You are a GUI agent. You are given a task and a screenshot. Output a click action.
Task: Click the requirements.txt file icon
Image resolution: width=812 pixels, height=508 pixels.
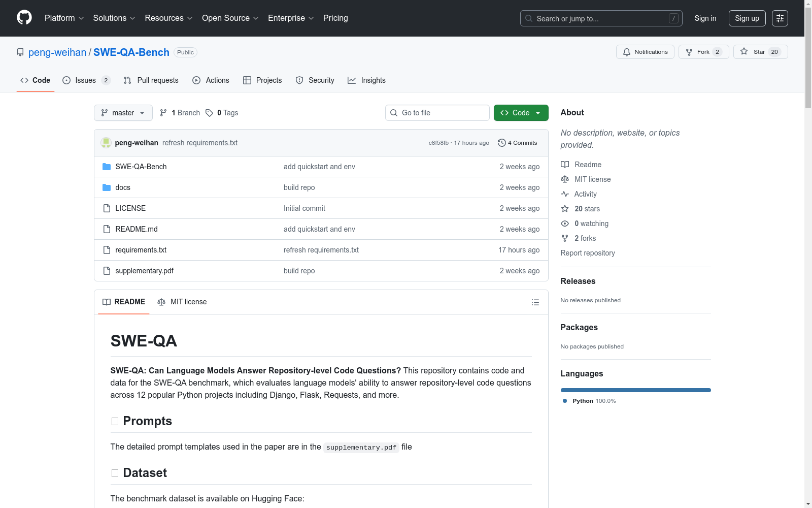(107, 250)
